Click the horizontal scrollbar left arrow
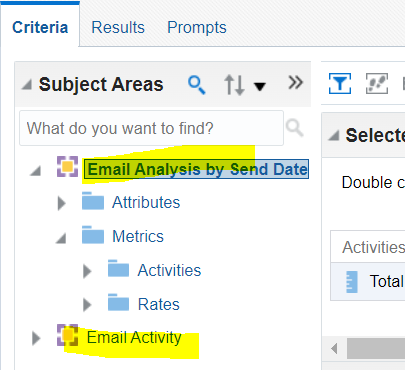 tap(334, 349)
